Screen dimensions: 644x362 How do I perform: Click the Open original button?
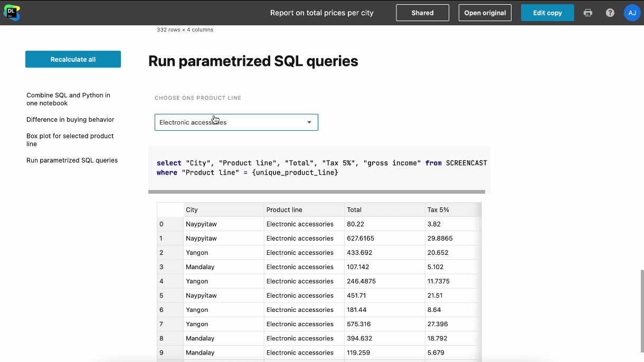(x=485, y=13)
